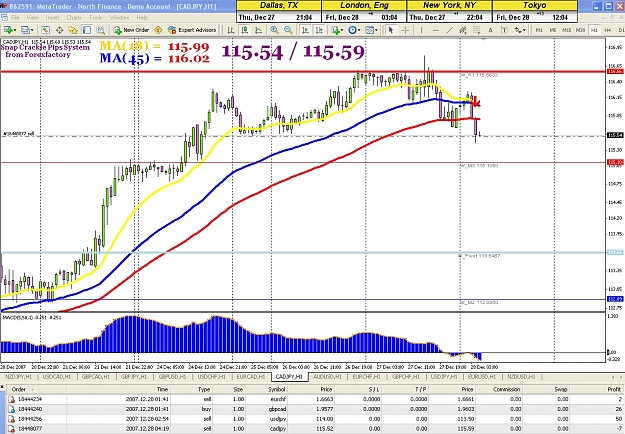Switch to the USDCAD,H1 chart tab

[57, 377]
